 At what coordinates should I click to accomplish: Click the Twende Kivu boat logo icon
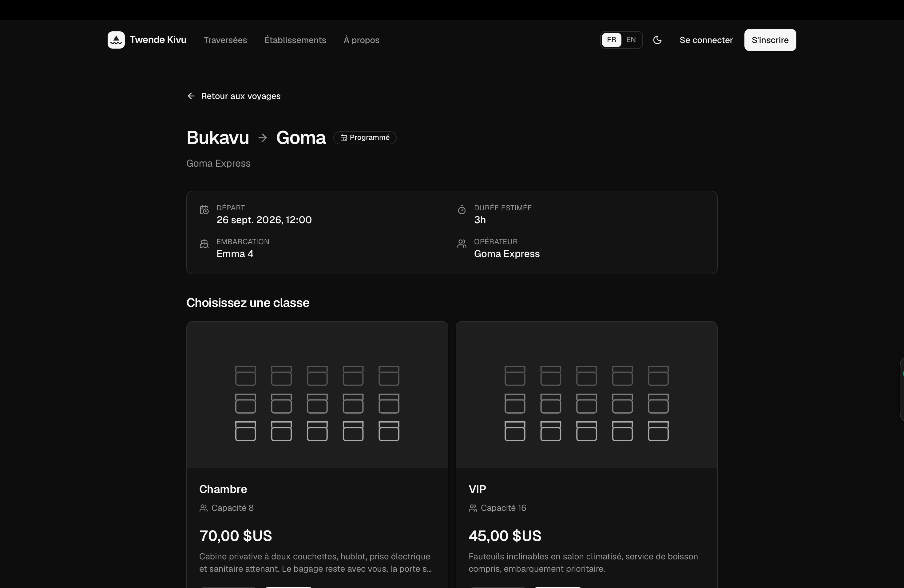[x=116, y=40]
